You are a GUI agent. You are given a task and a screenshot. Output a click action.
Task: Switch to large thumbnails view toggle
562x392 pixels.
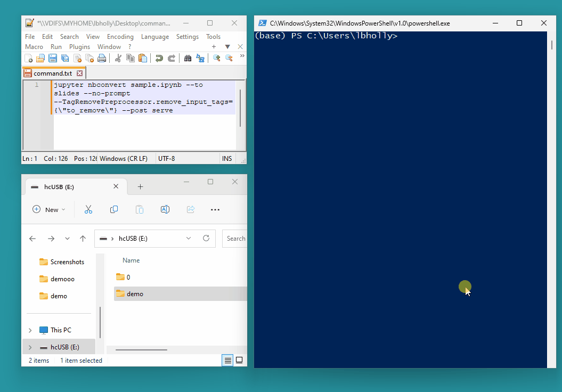click(239, 361)
